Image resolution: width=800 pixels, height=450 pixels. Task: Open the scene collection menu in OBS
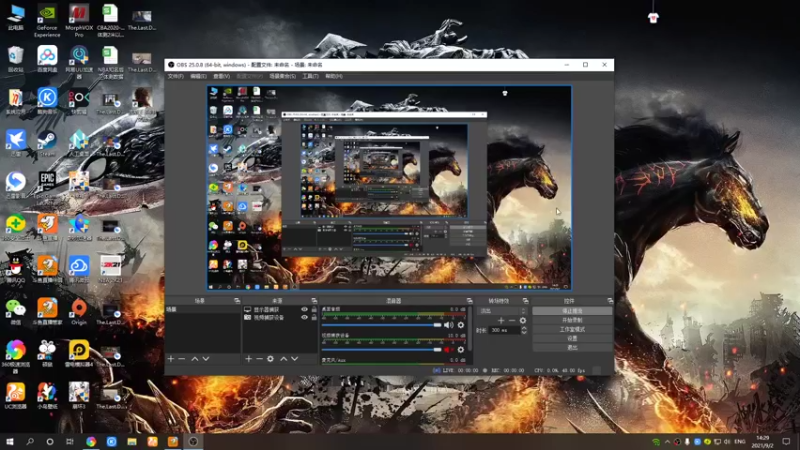[x=282, y=76]
